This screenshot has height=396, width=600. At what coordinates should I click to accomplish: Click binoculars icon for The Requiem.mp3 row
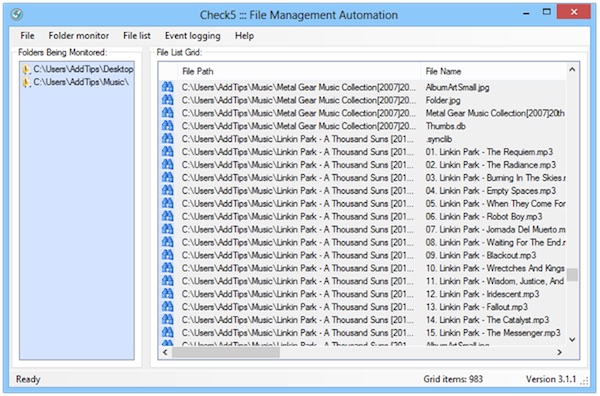point(167,152)
